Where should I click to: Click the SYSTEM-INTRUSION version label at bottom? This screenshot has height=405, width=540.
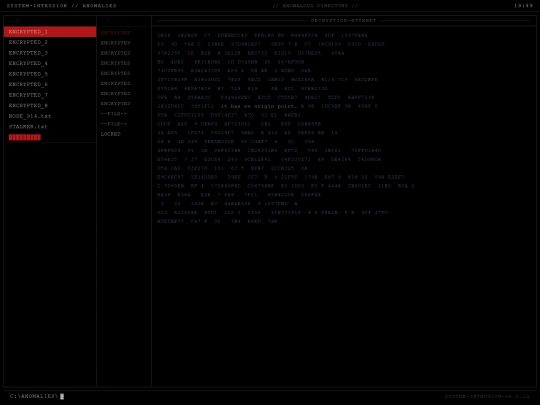[x=487, y=397]
